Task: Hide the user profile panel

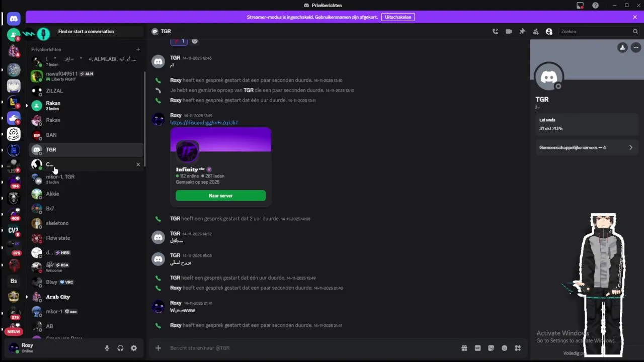Action: tap(549, 31)
